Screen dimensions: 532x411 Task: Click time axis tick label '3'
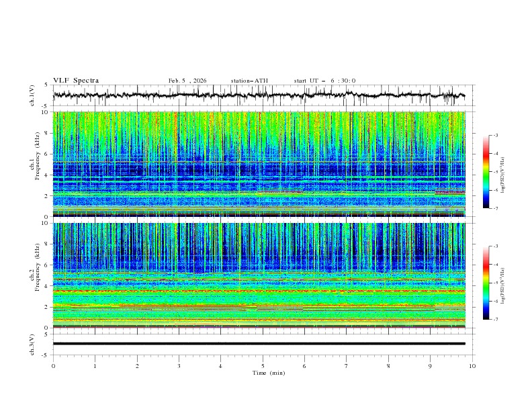click(179, 366)
